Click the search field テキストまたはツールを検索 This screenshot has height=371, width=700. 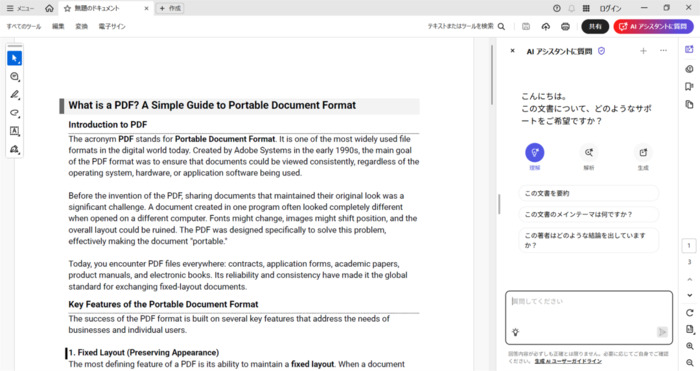[x=460, y=27]
